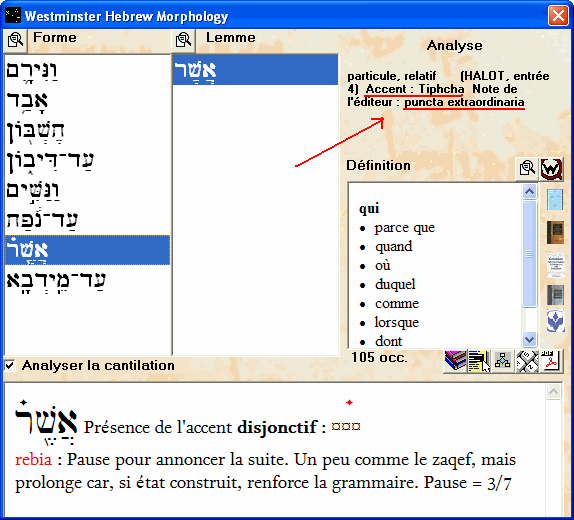Click the definition entry 'duquel'
This screenshot has height=520, width=574.
pos(395,285)
